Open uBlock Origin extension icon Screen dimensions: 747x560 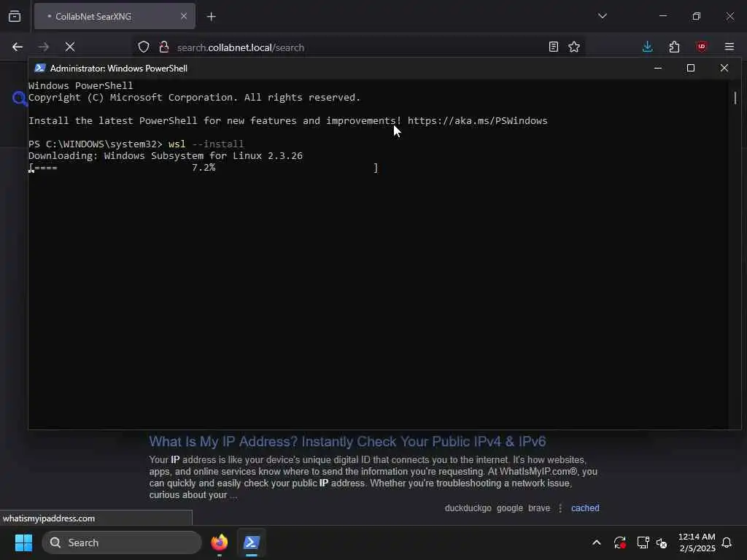tap(701, 47)
